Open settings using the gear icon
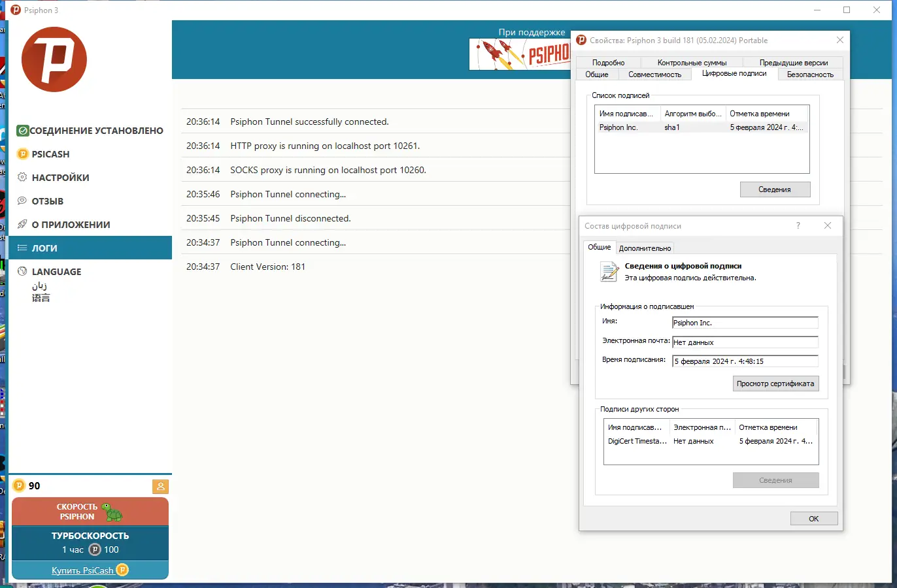 pos(22,177)
